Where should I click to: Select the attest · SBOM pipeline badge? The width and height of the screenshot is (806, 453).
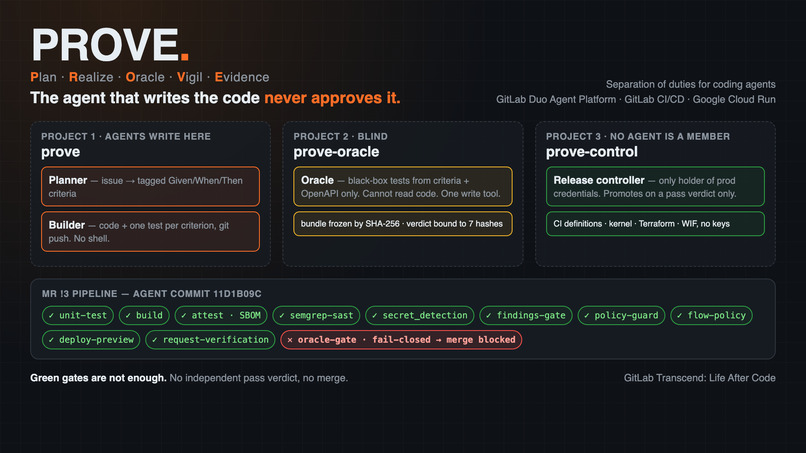click(x=221, y=315)
